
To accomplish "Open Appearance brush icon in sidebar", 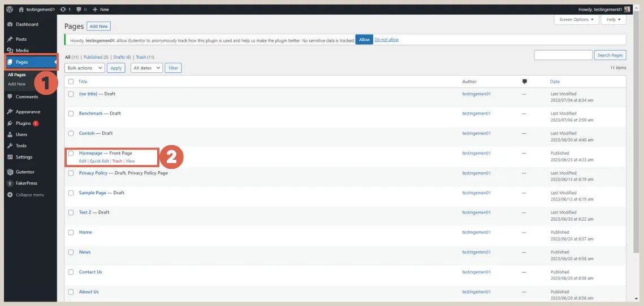I will tap(10, 112).
